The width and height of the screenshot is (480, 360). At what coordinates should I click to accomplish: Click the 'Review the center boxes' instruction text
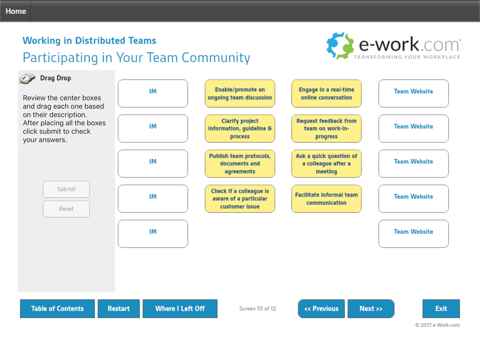pos(64,119)
